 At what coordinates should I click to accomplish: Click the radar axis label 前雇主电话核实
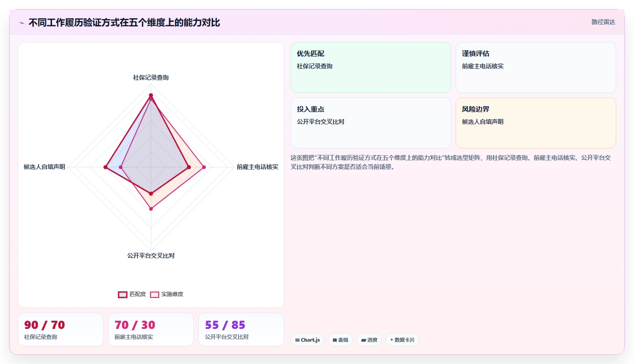pos(257,167)
